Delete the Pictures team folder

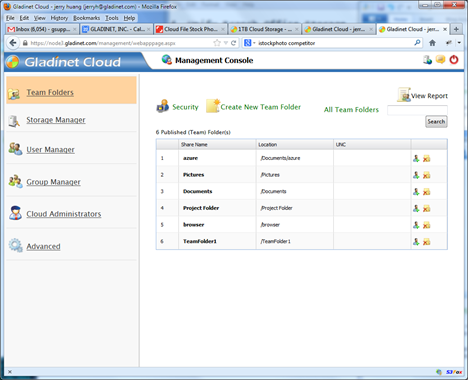point(426,175)
